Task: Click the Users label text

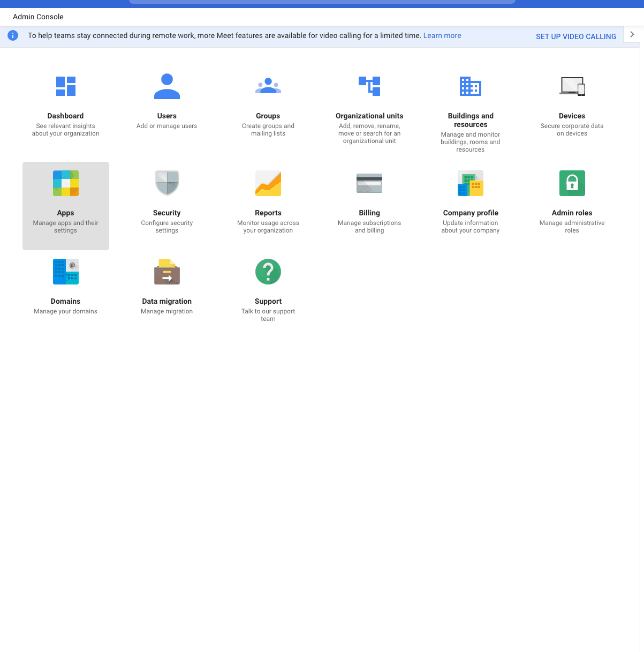Action: (x=167, y=116)
